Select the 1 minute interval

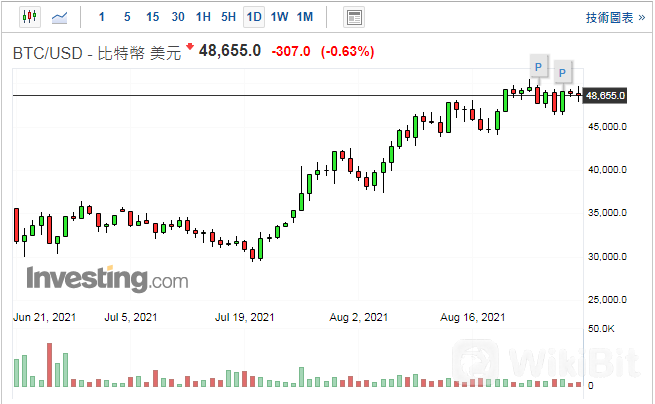coord(102,17)
